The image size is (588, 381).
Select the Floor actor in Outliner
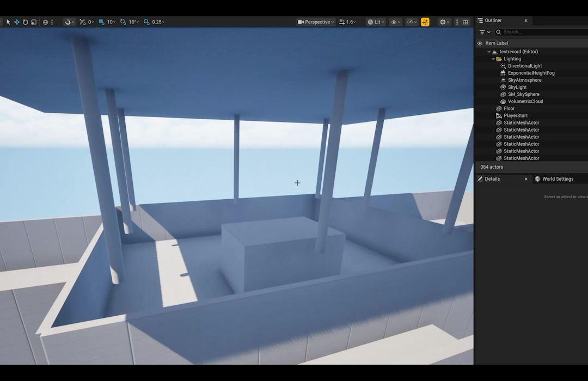point(509,108)
